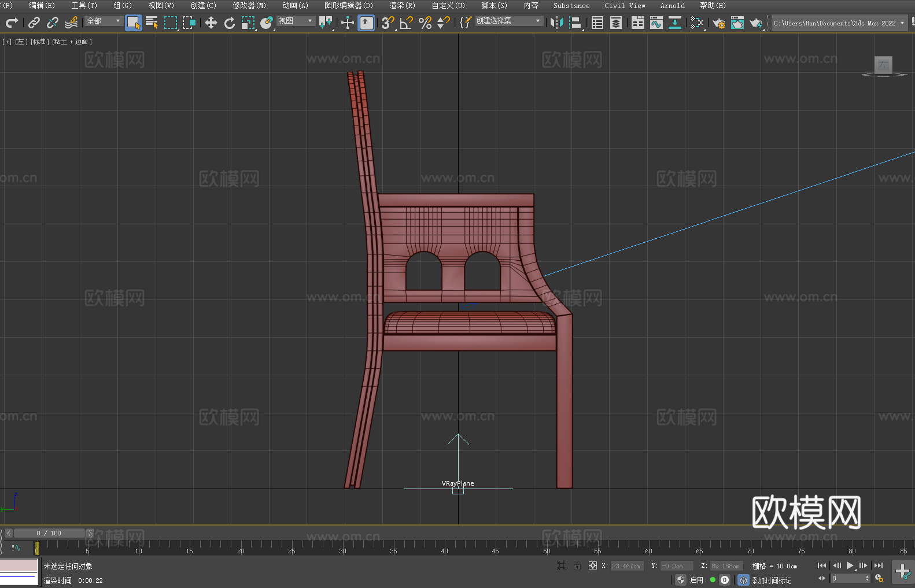Image resolution: width=915 pixels, height=588 pixels.
Task: Click 添加时间标记 add time tag
Action: 771,580
